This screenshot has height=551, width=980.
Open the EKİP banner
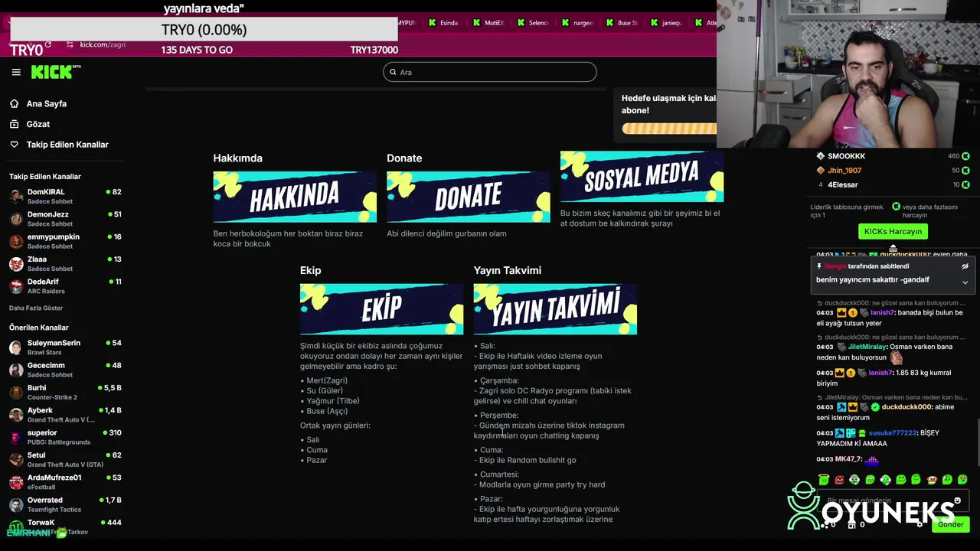381,309
